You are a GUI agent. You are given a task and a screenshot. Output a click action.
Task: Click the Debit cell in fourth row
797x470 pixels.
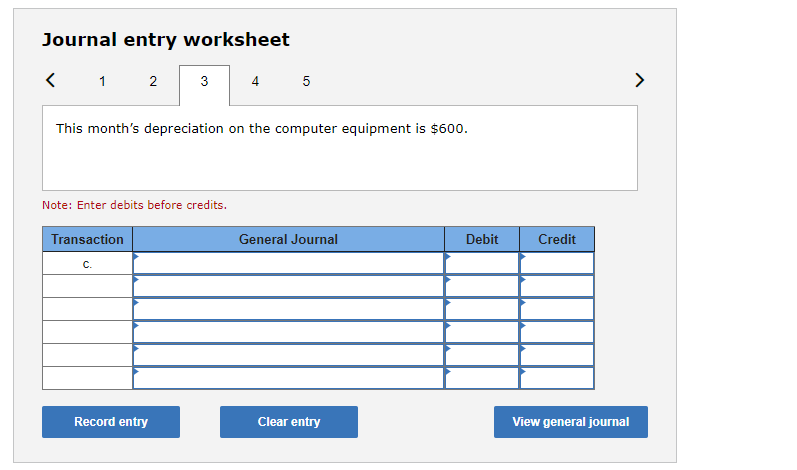(x=482, y=332)
